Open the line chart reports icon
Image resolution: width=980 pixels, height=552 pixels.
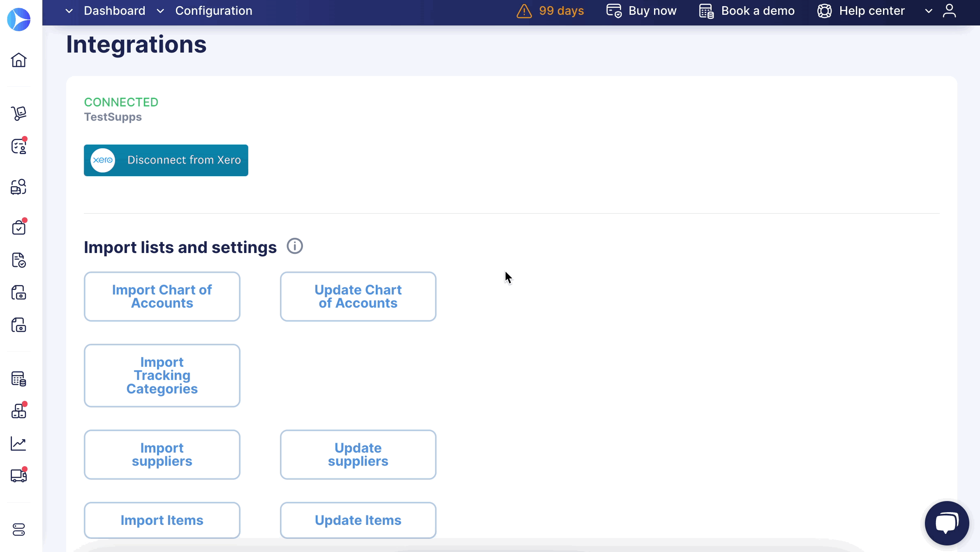point(18,444)
